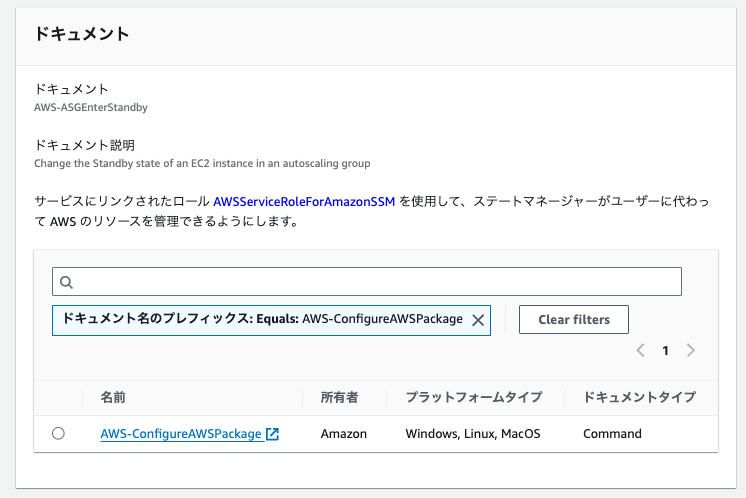The width and height of the screenshot is (746, 498).
Task: Click the Clear filters button
Action: (x=573, y=320)
